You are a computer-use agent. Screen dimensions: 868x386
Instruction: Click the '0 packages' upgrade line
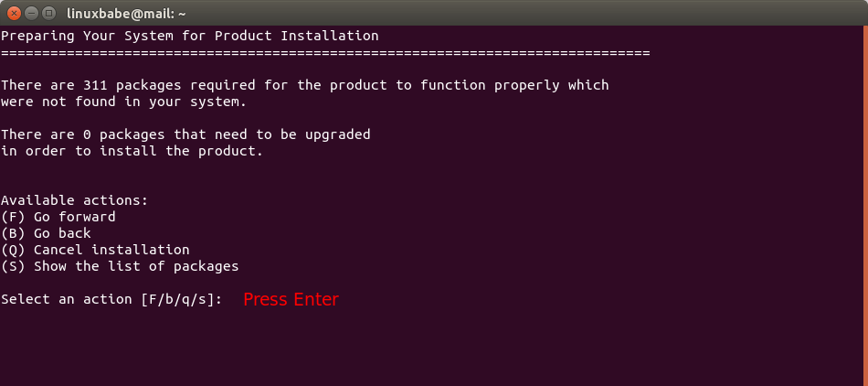[185, 134]
